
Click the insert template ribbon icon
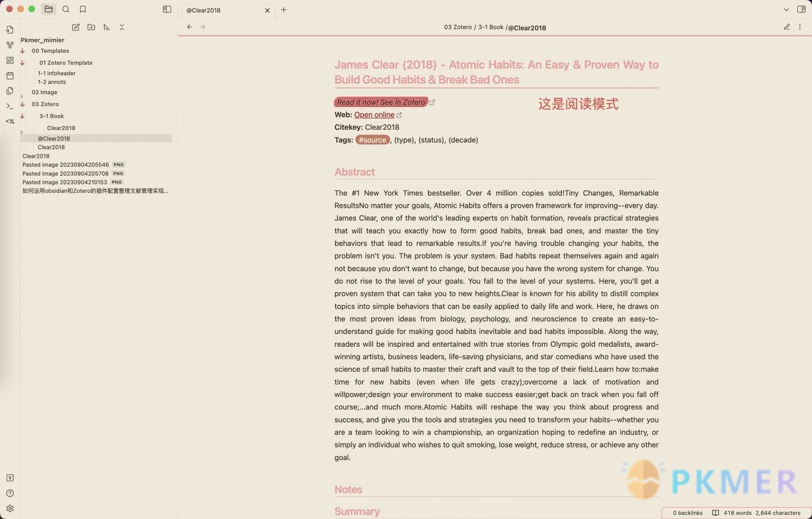click(10, 91)
